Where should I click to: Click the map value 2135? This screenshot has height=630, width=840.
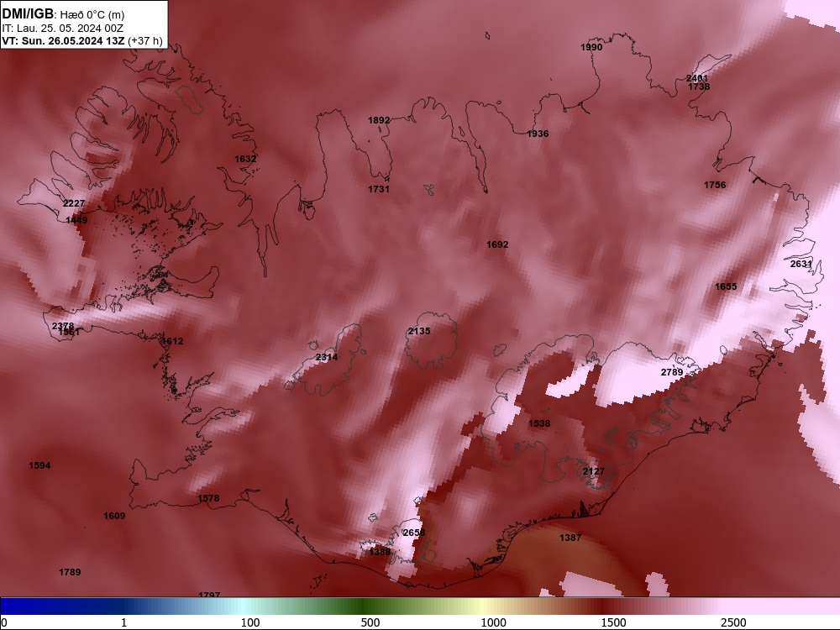(419, 331)
